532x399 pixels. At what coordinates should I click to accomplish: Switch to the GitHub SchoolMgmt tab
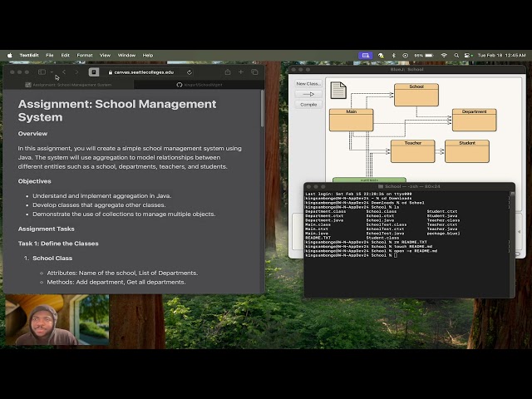tap(199, 85)
